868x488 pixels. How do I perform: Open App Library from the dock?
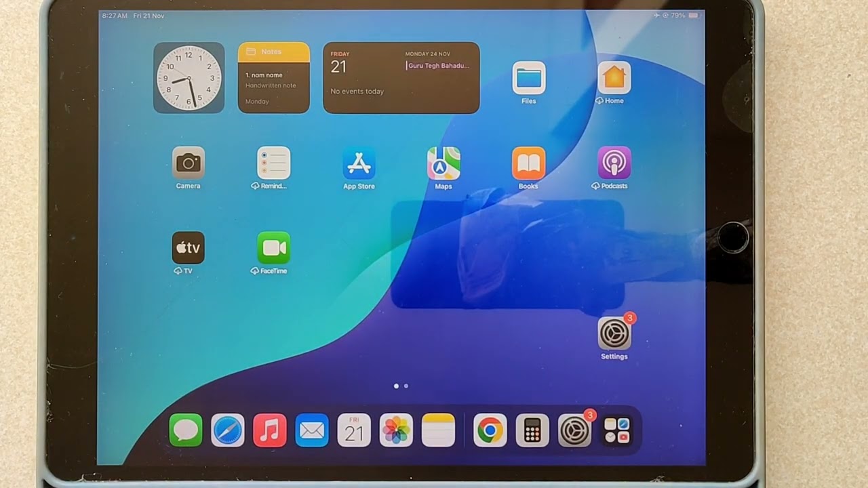point(616,430)
